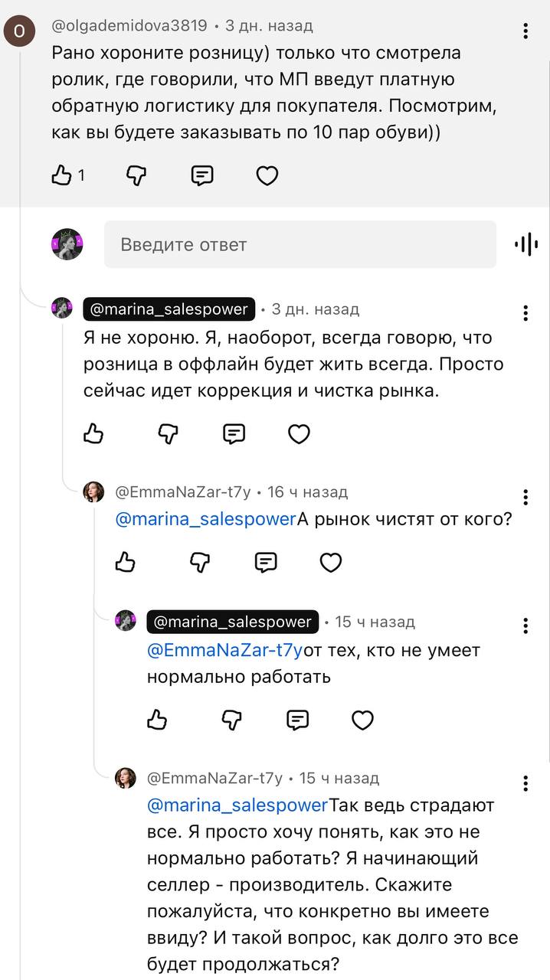
Task: Dislike the "А рынок чистят от кого?" comment
Action: click(x=200, y=563)
